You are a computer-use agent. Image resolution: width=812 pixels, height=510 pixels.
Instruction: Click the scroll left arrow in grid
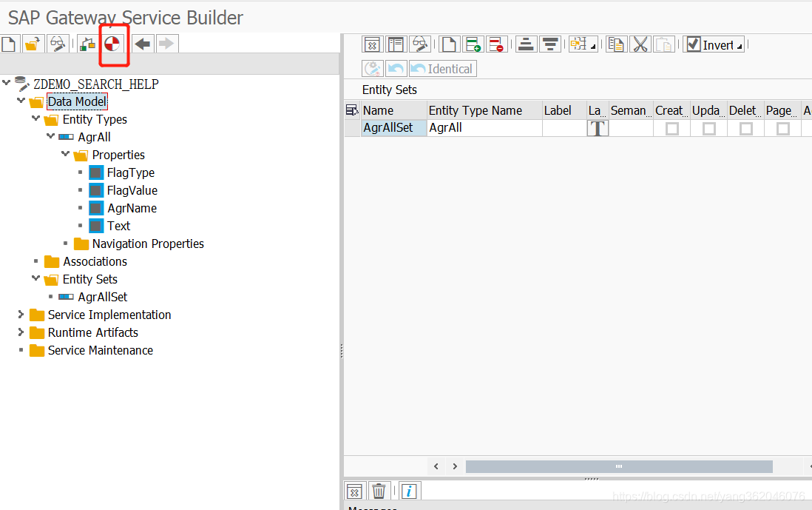tap(436, 466)
